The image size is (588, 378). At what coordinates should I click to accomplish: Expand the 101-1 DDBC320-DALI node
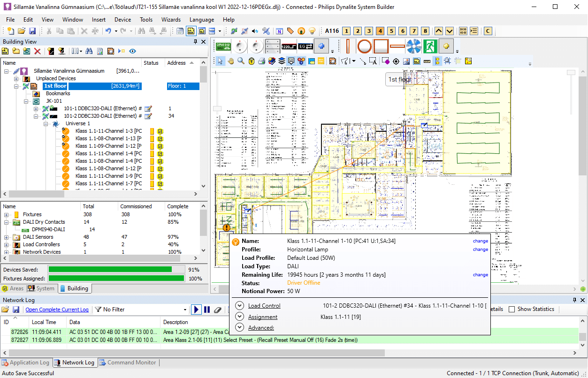coord(36,109)
